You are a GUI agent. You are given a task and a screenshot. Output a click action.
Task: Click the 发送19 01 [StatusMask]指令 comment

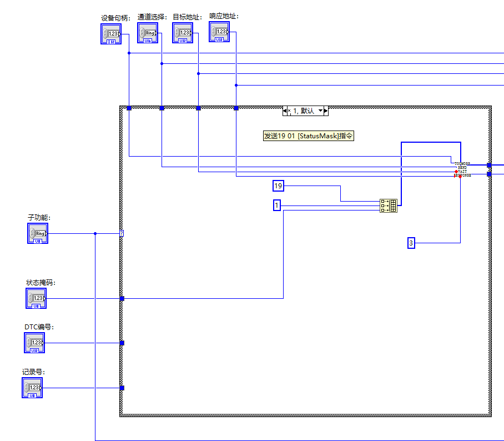pyautogui.click(x=308, y=136)
